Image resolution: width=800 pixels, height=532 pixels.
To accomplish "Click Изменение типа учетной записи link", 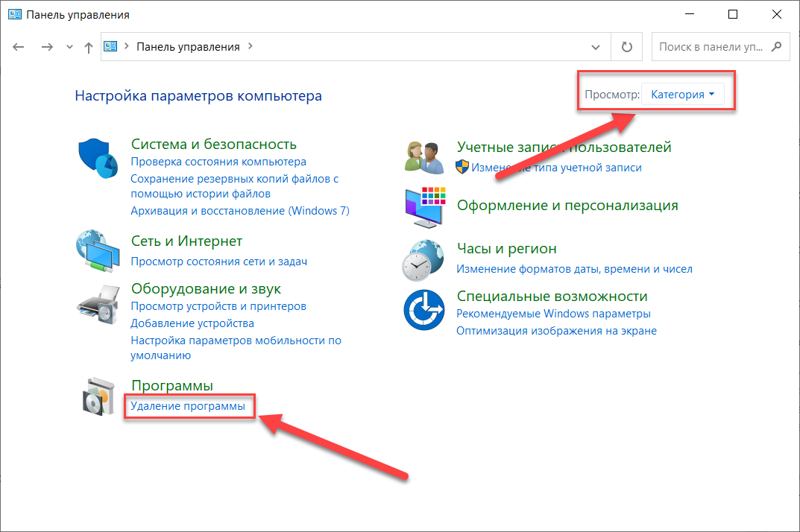I will tap(557, 168).
